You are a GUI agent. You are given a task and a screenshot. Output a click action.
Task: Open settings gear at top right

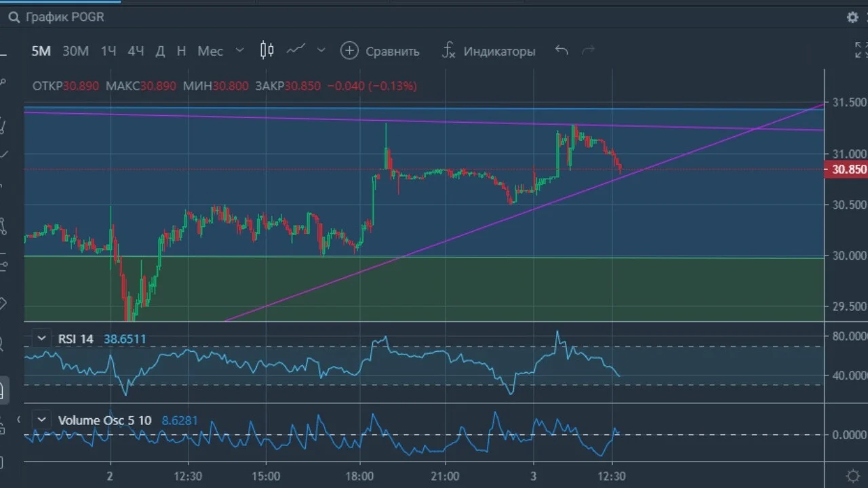[x=853, y=18]
